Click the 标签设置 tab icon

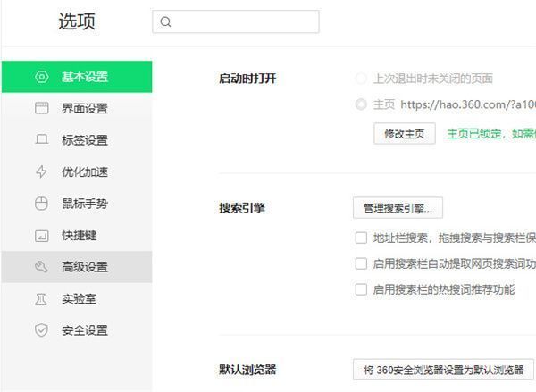pyautogui.click(x=41, y=140)
